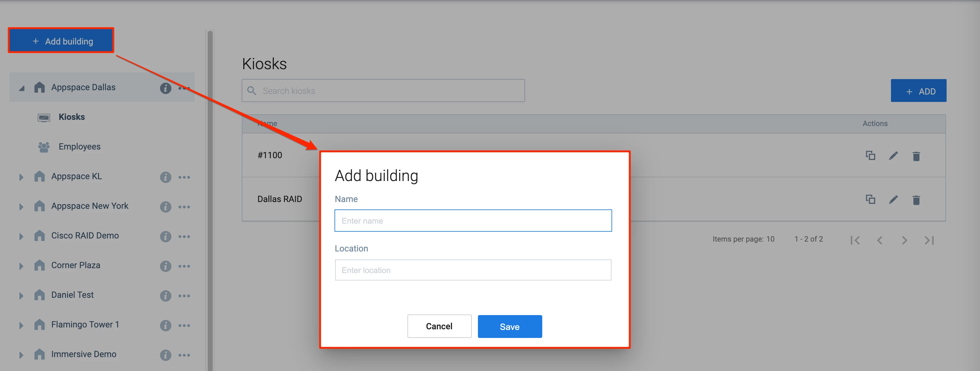The image size is (980, 371).
Task: Collapse the Appspace Dallas tree node
Action: [22, 88]
